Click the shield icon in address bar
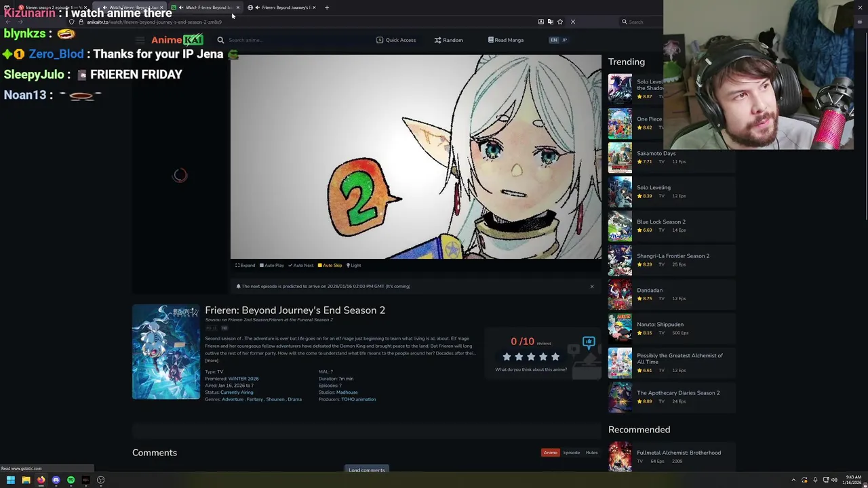868x488 pixels. pos(71,22)
